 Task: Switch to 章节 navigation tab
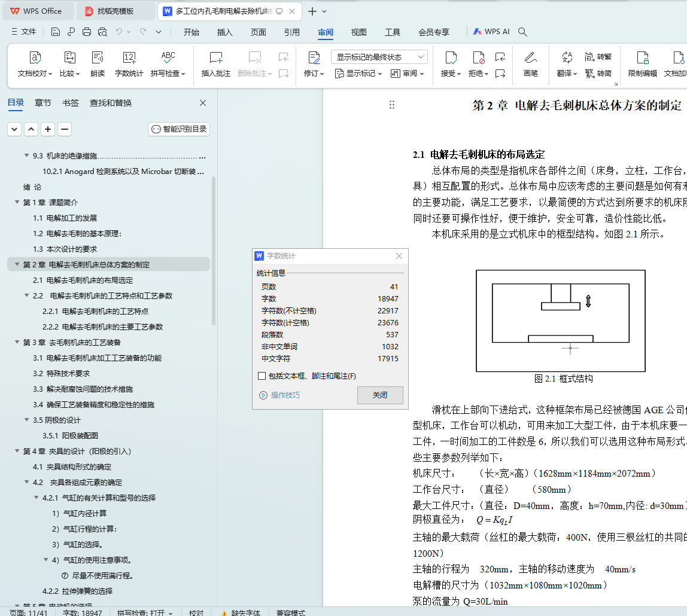coord(43,103)
